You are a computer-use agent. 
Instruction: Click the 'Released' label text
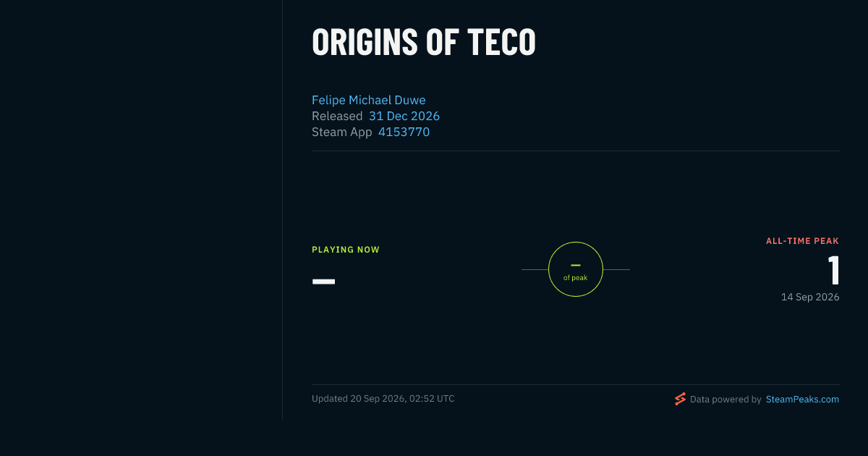pyautogui.click(x=337, y=116)
